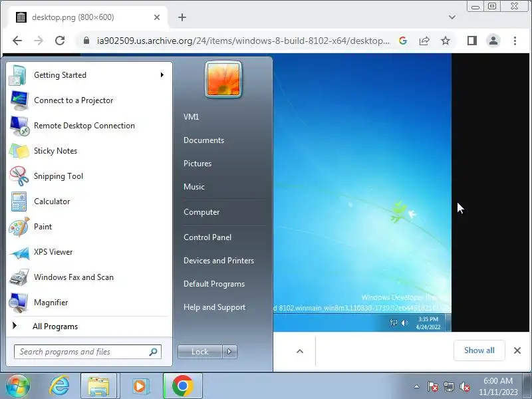
Task: Click the Connect to a Projector icon
Action: pyautogui.click(x=19, y=100)
